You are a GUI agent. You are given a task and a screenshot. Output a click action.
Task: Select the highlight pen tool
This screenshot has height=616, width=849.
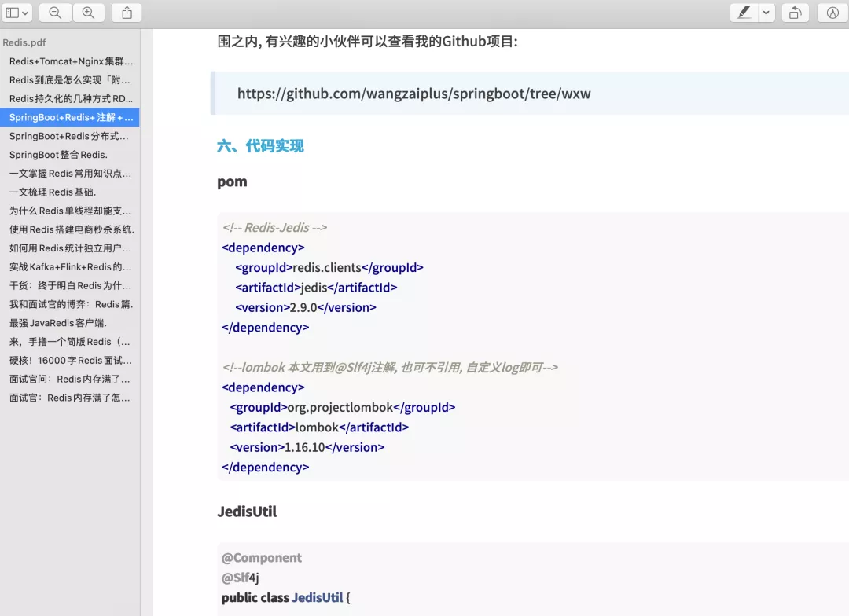(745, 13)
